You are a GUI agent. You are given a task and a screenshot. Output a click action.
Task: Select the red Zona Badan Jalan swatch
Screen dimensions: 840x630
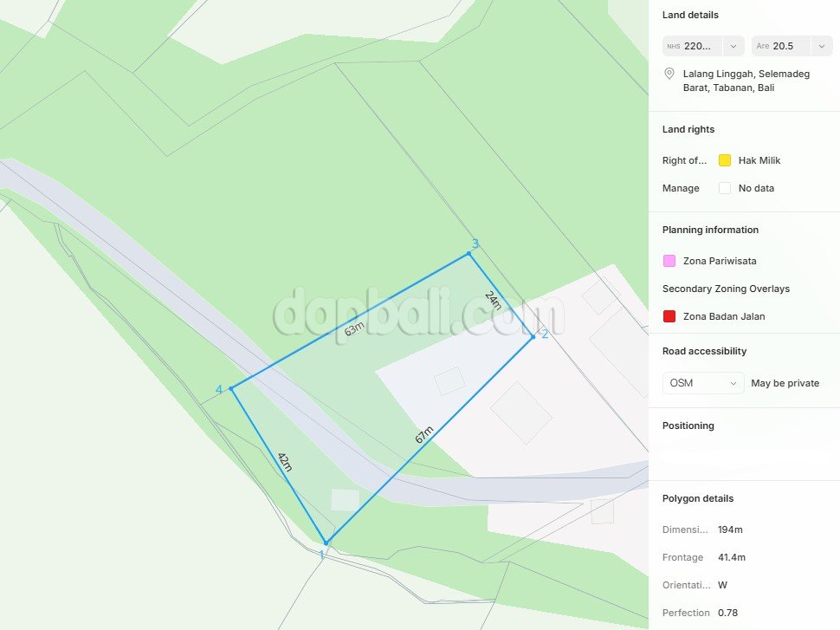(669, 316)
